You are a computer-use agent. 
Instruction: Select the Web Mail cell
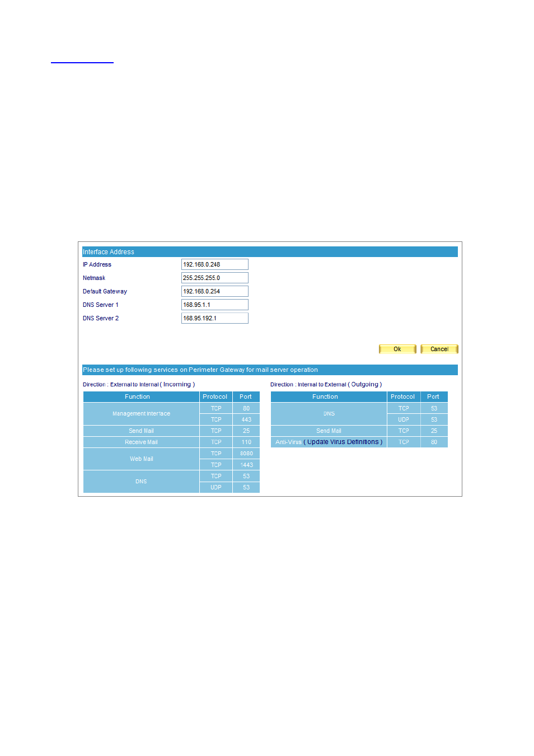[x=141, y=459]
